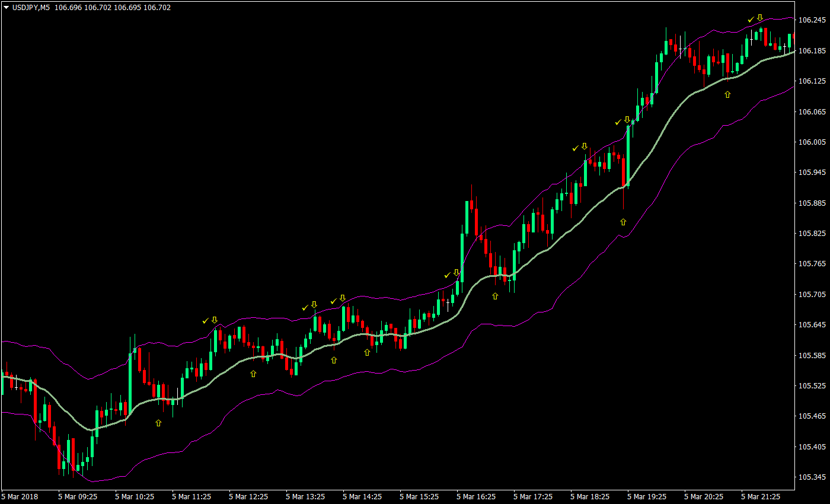Image resolution: width=830 pixels, height=504 pixels.
Task: Toggle the chart collapse triangle beside USDJPY,M5
Action: [x=5, y=7]
